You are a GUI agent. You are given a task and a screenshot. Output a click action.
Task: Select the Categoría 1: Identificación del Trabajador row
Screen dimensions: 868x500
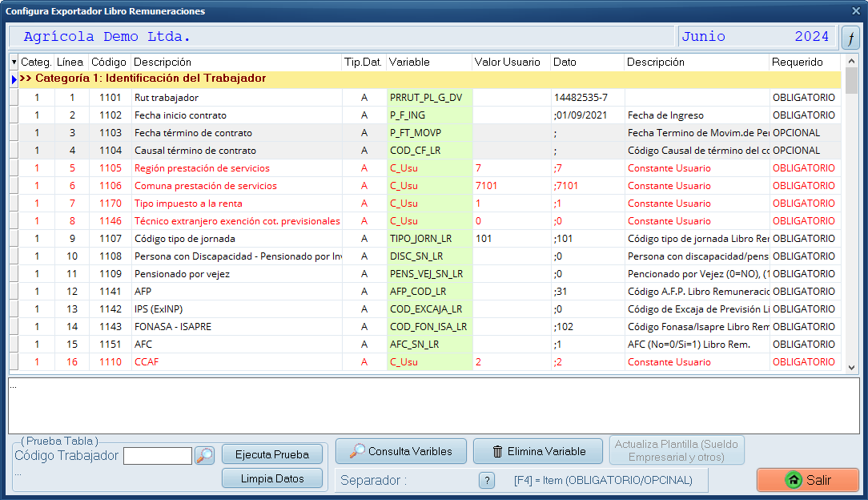(x=429, y=79)
